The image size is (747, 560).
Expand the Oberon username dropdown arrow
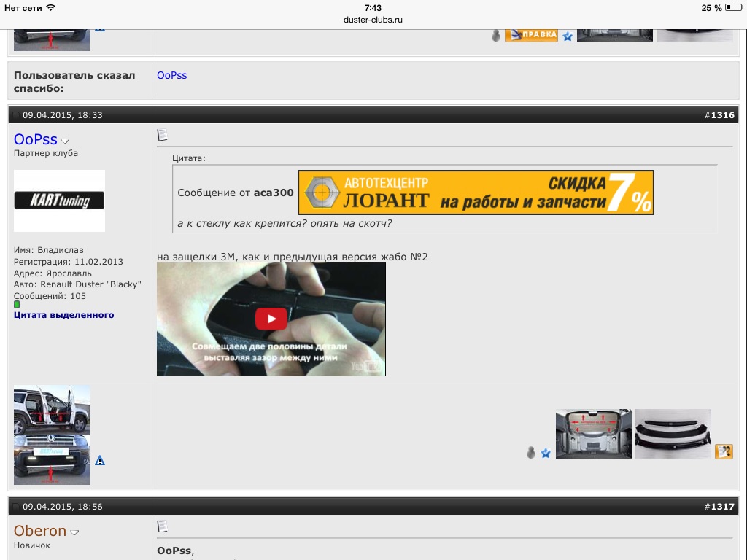tap(74, 532)
